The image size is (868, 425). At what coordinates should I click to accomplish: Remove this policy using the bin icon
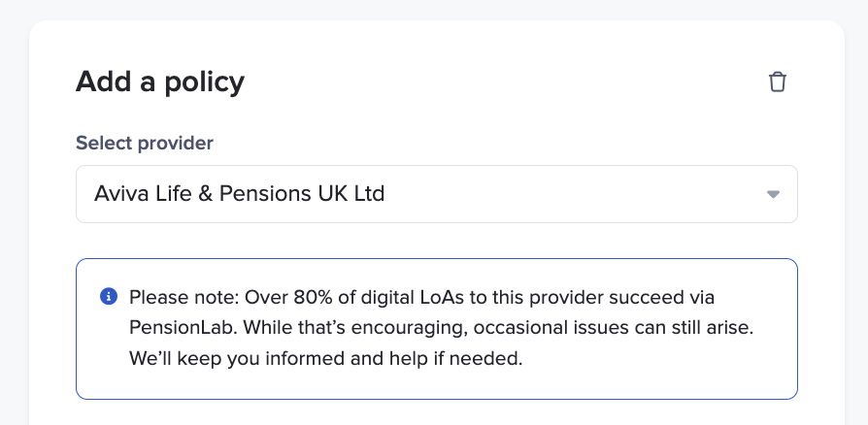click(777, 82)
